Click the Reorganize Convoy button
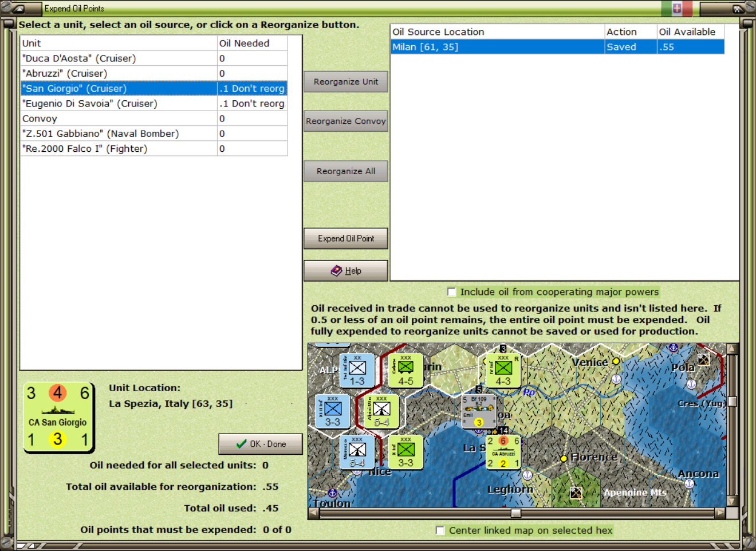This screenshot has height=551, width=756. 346,121
